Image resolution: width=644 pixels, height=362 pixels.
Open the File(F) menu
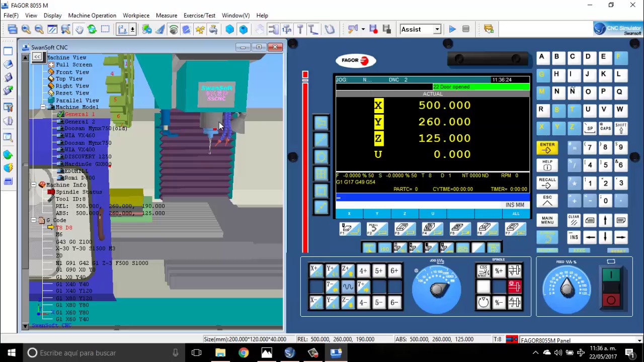pos(11,16)
